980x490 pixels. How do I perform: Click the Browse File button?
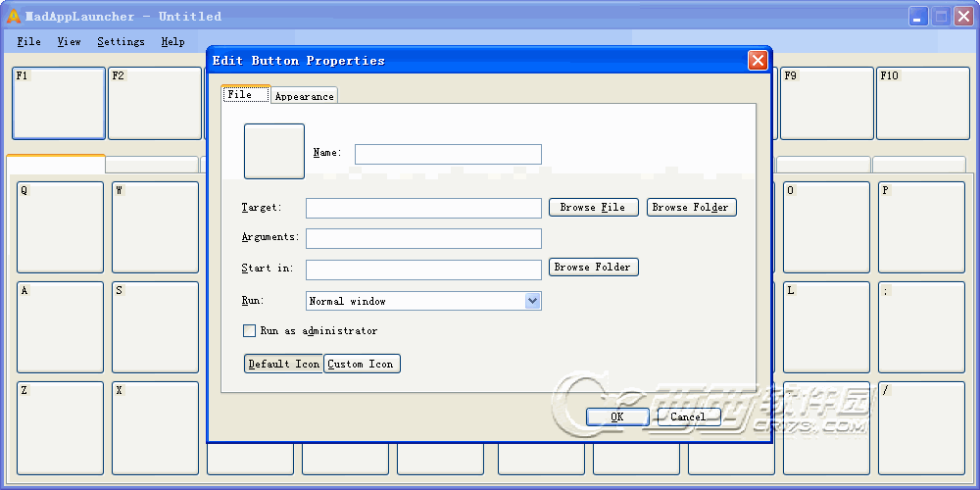coord(593,208)
